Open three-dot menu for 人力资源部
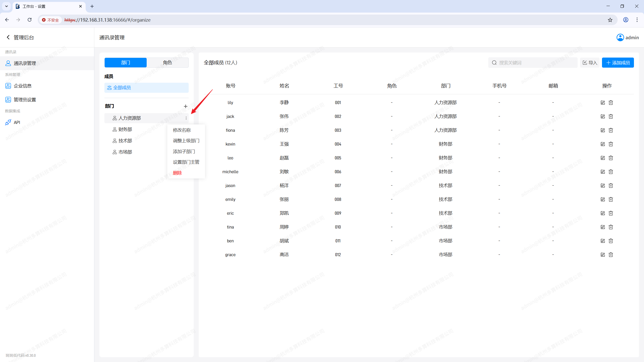This screenshot has width=644, height=362. (x=186, y=118)
